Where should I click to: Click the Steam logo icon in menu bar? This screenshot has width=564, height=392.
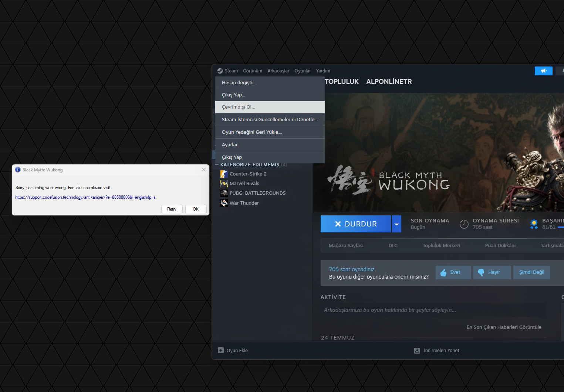click(x=220, y=71)
